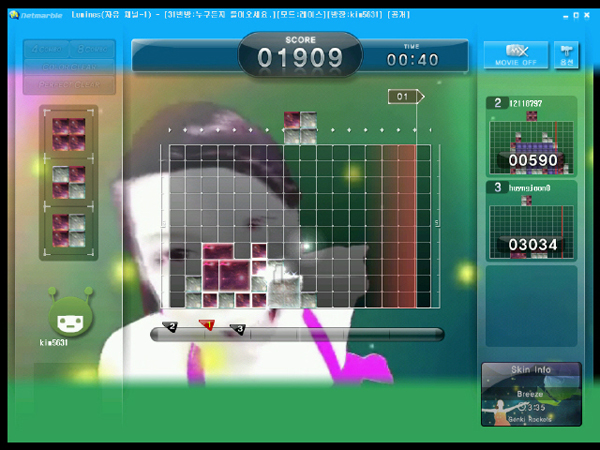The width and height of the screenshot is (600, 450).
Task: Click the player 2 progress marker
Action: 171,327
